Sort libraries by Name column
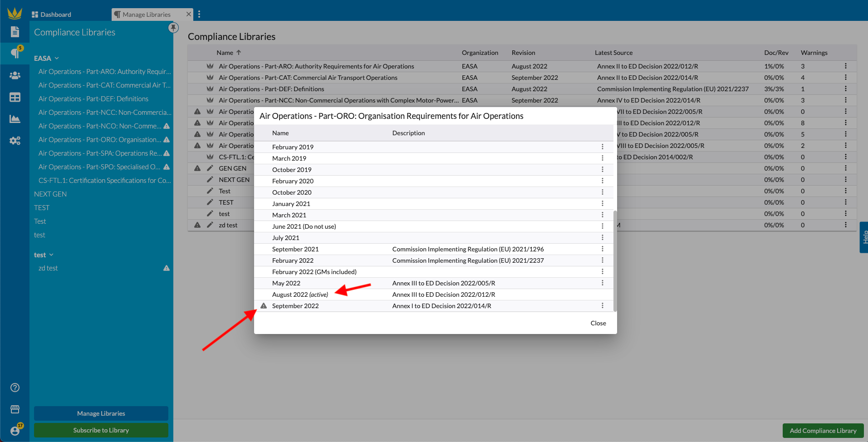Screen dimensions: 868x442 tap(229, 53)
